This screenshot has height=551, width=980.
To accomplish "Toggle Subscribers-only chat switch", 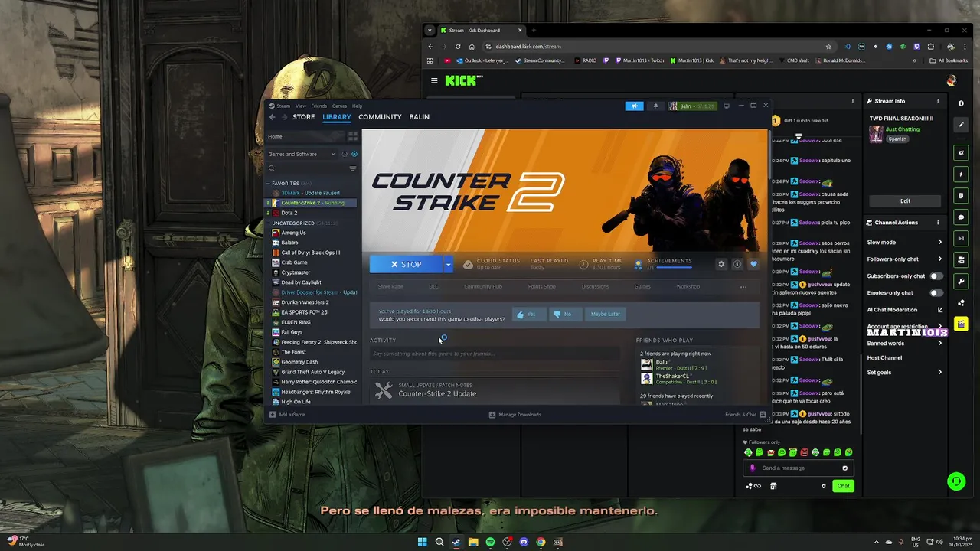I will 936,276.
